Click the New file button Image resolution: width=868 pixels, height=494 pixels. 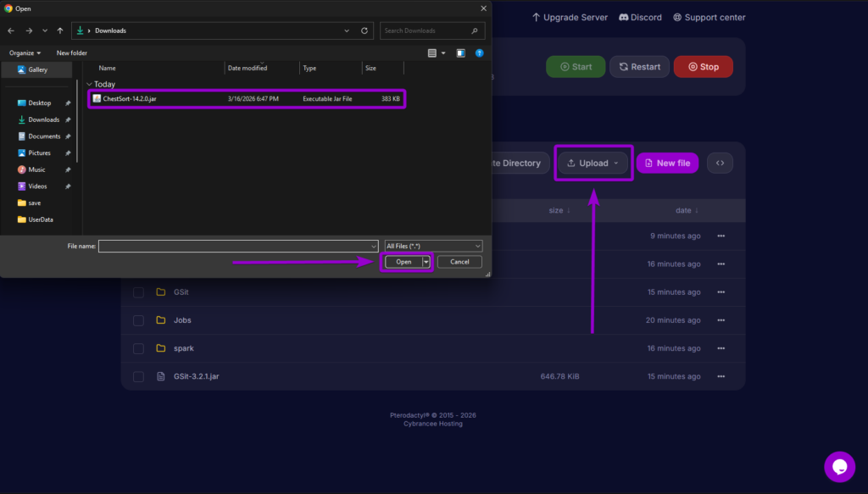[x=667, y=162]
